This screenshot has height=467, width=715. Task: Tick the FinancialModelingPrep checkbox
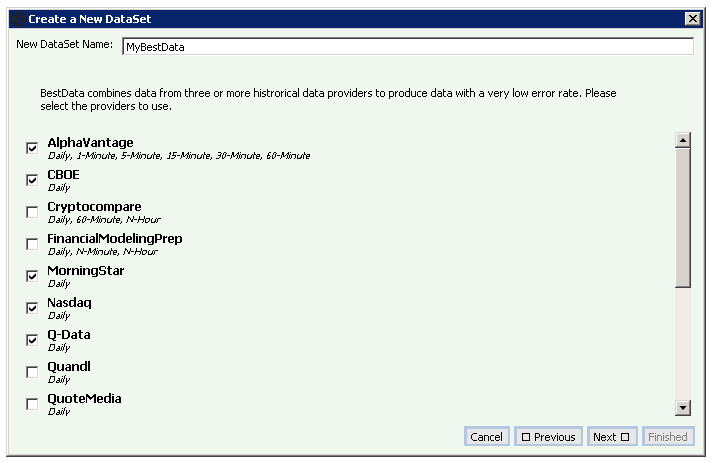tap(32, 244)
